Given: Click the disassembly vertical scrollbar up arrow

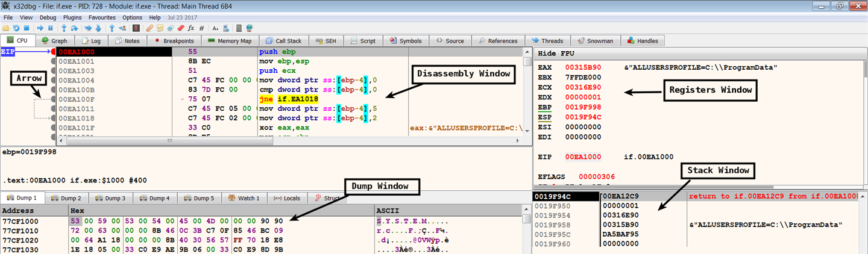Looking at the screenshot, I should [527, 52].
